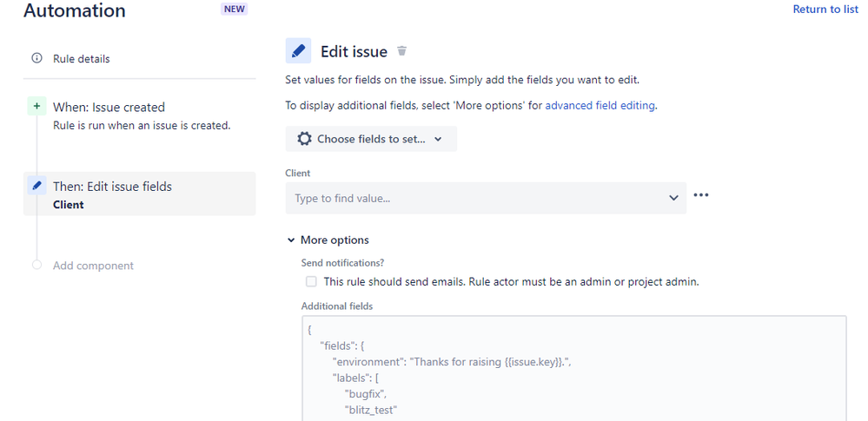Click Add component in rule sidebar
The width and height of the screenshot is (868, 421).
[x=93, y=266]
